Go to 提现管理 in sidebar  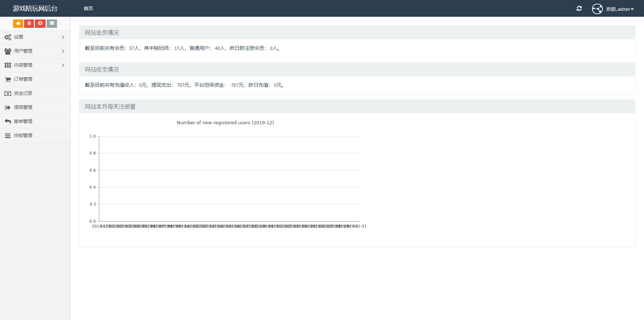click(35, 108)
